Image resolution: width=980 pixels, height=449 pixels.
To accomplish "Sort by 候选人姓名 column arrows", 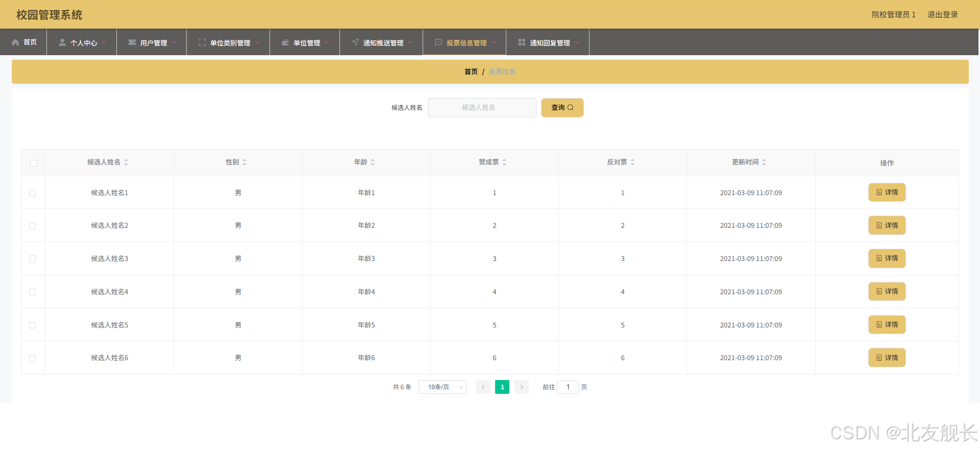I will [126, 162].
